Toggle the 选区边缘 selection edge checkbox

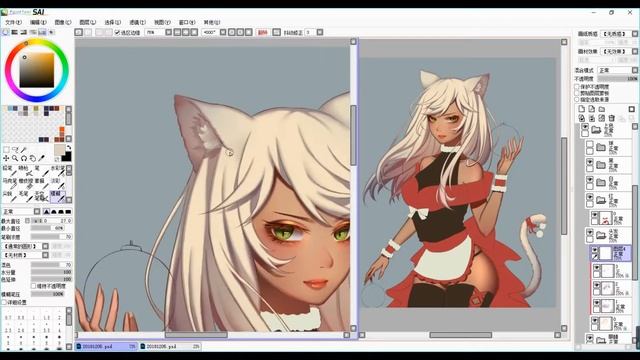[117, 32]
